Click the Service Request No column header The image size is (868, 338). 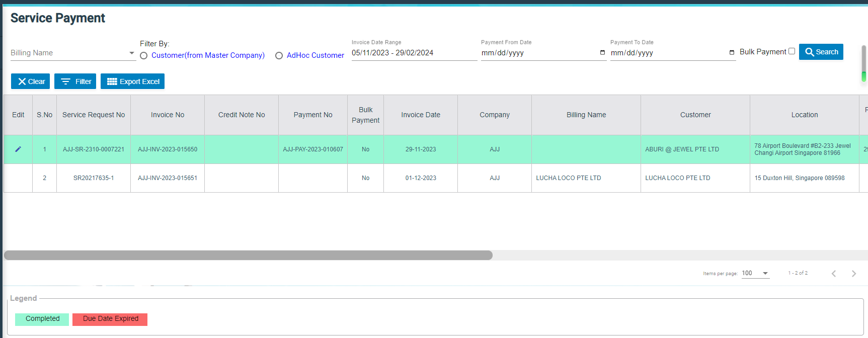tap(94, 115)
